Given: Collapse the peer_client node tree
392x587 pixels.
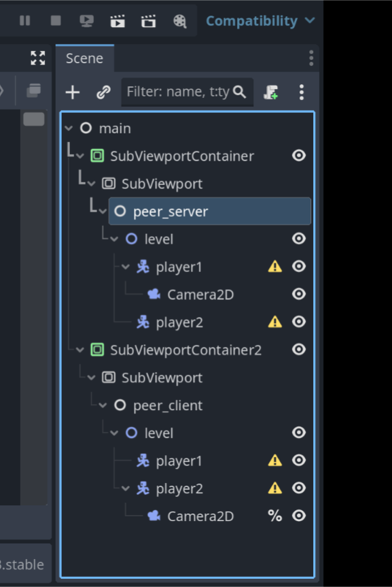Looking at the screenshot, I should pos(103,405).
